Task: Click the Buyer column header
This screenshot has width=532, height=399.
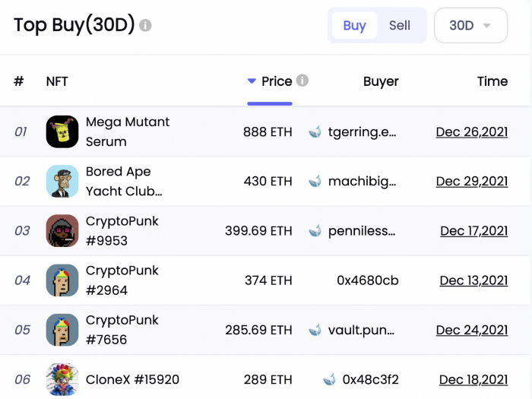Action: coord(381,81)
